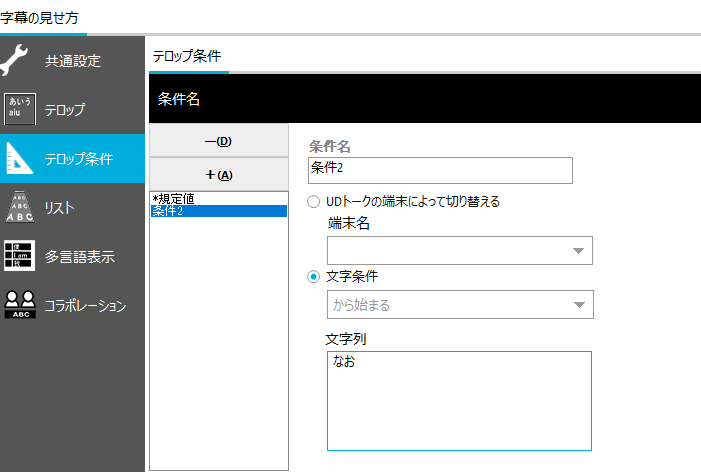The height and width of the screenshot is (472, 701).
Task: Click the あいう telop icon
Action: coord(20,109)
